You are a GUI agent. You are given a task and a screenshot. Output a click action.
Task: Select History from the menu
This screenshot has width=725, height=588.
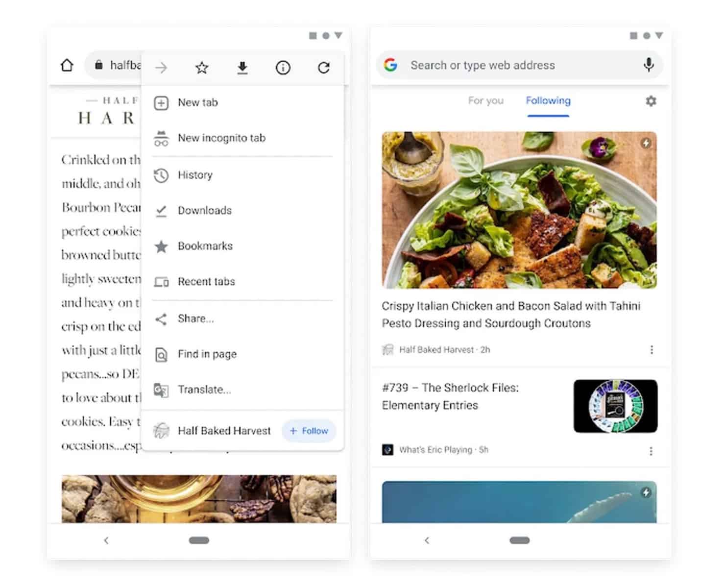click(195, 175)
